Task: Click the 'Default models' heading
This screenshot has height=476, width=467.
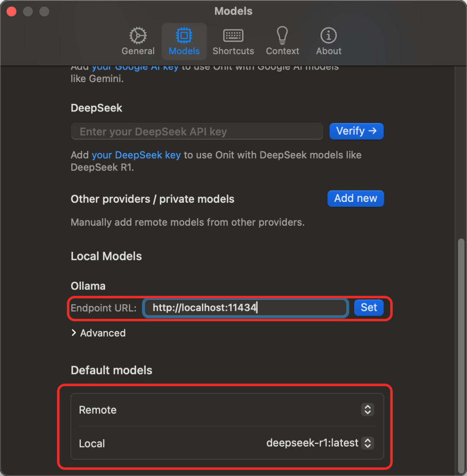Action: (112, 371)
